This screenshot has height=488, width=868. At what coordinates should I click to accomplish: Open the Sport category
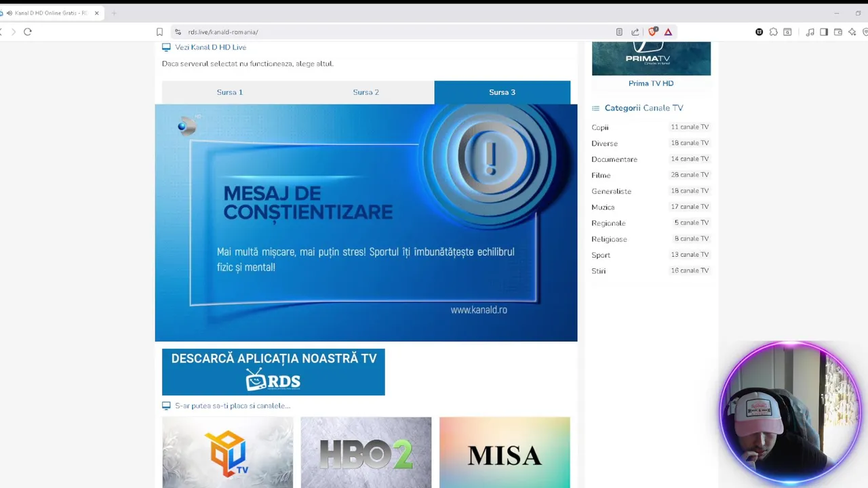pyautogui.click(x=601, y=255)
